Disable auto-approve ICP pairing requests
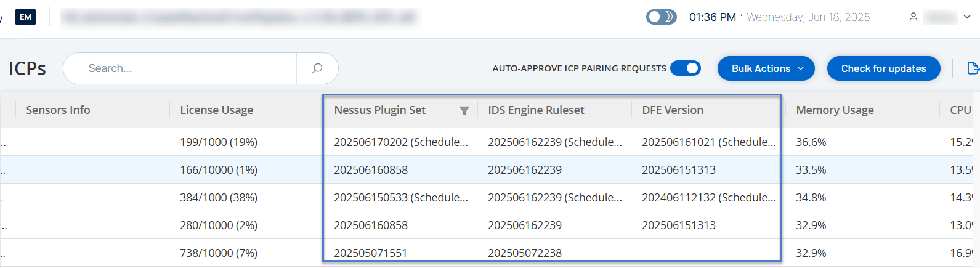This screenshot has height=268, width=980. pos(685,68)
